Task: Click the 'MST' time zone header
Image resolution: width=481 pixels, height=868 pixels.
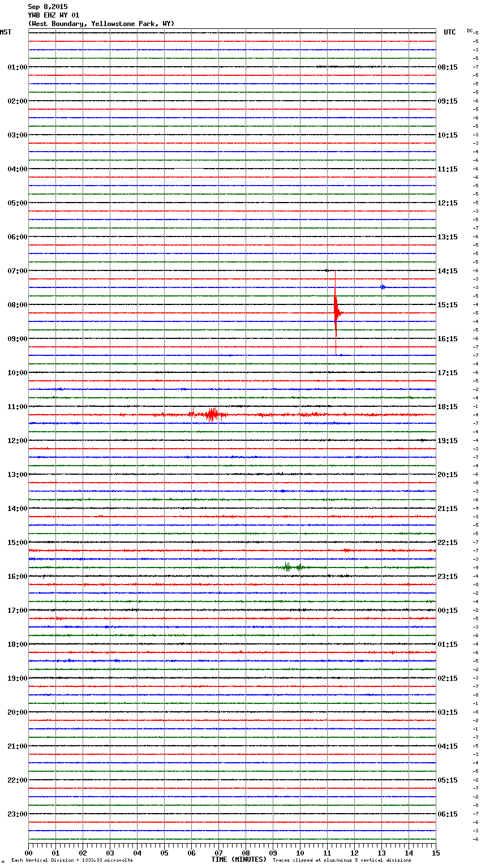Action: click(x=6, y=32)
